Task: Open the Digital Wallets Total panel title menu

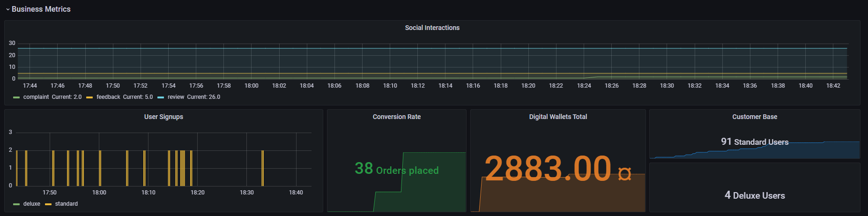Action: click(558, 117)
